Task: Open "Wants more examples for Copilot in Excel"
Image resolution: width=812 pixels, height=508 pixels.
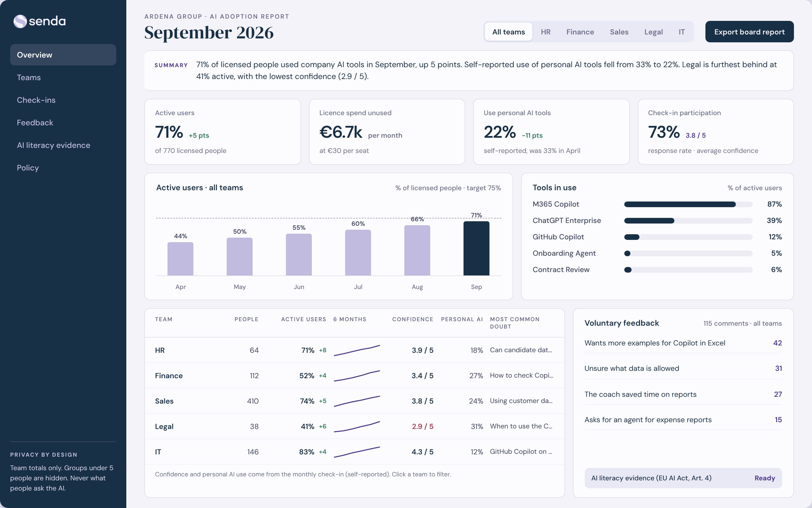Action: 683,343
